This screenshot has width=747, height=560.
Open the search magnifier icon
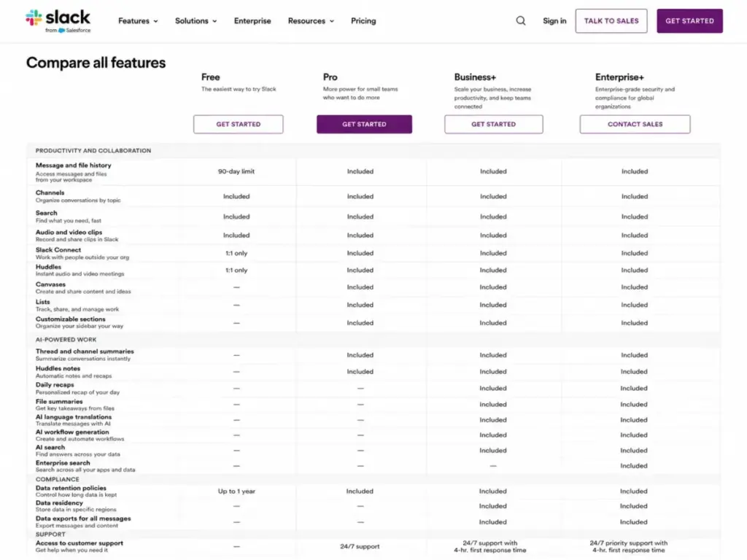click(x=521, y=21)
